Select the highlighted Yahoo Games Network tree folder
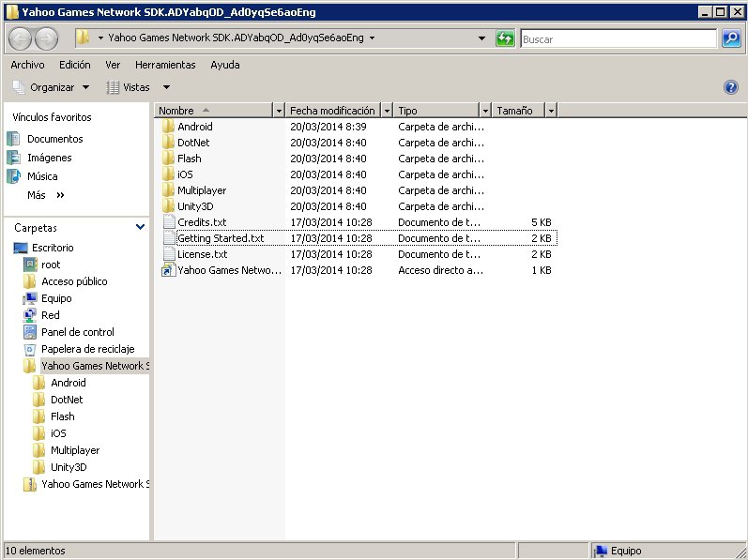 click(95, 366)
